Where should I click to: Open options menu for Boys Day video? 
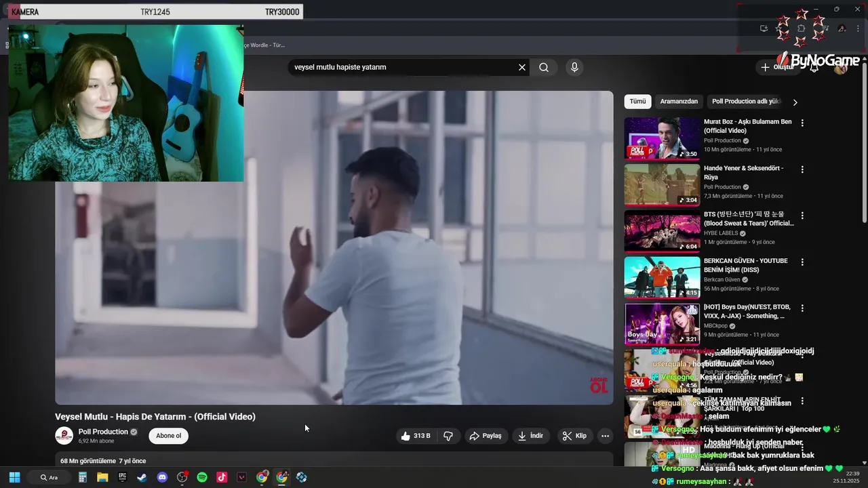802,308
